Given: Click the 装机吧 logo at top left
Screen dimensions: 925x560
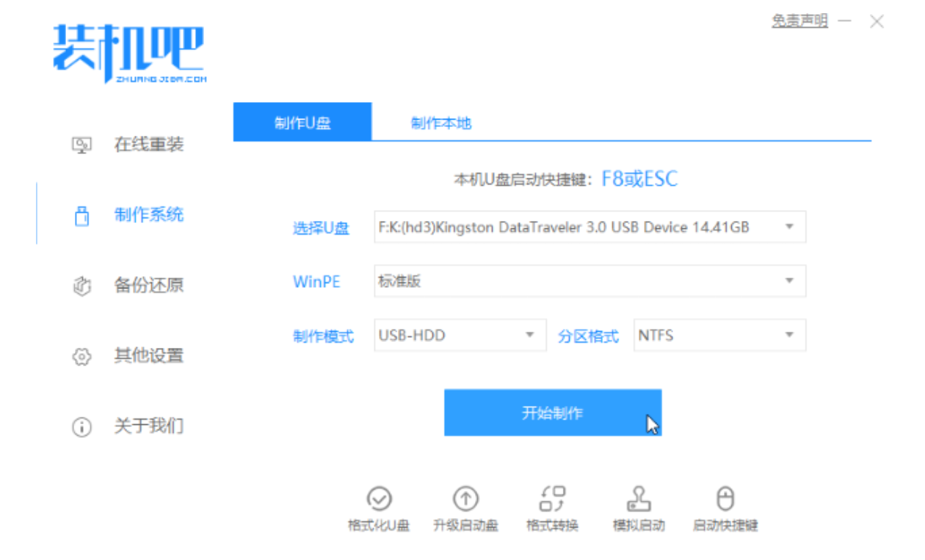Looking at the screenshot, I should point(129,53).
